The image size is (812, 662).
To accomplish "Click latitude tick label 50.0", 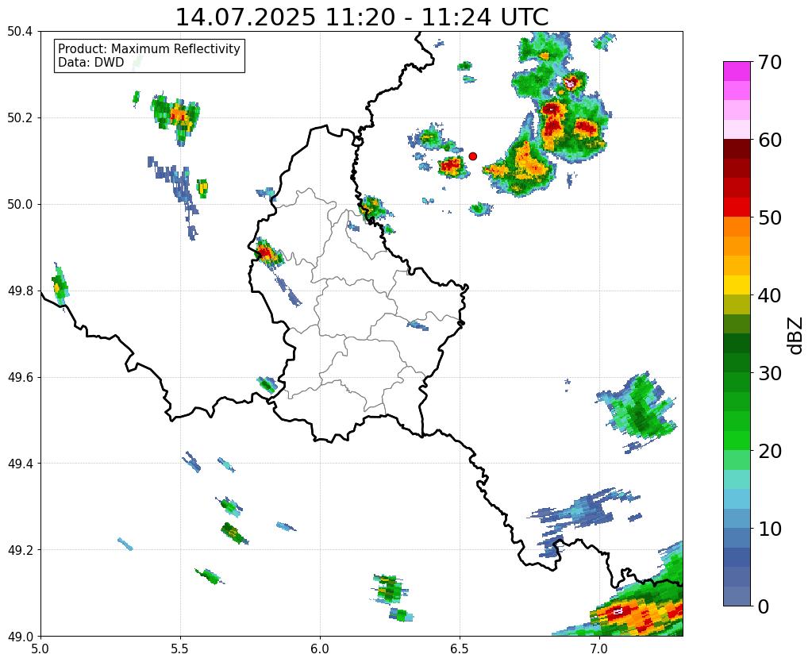I will click(20, 205).
